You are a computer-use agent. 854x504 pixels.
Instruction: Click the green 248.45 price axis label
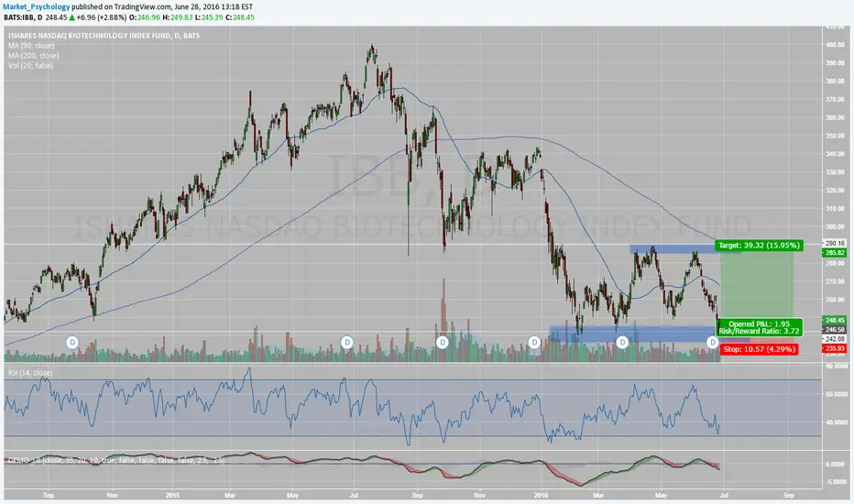pyautogui.click(x=835, y=321)
